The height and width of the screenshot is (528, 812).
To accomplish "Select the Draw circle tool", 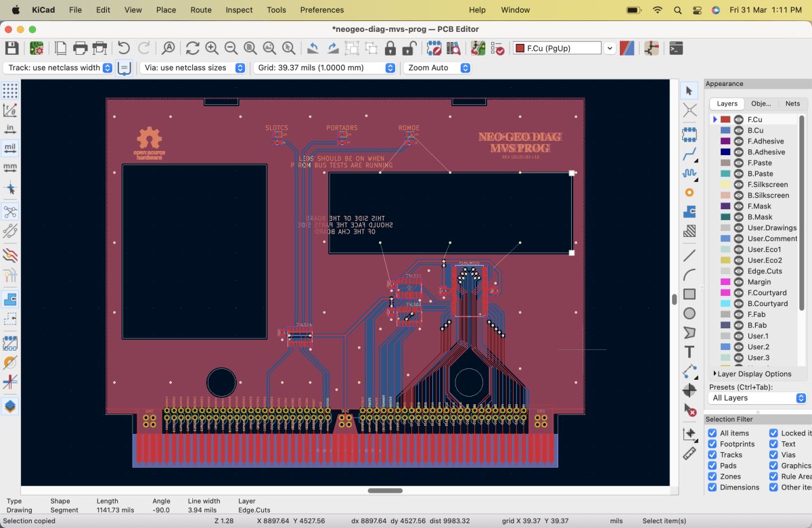I will (x=690, y=313).
